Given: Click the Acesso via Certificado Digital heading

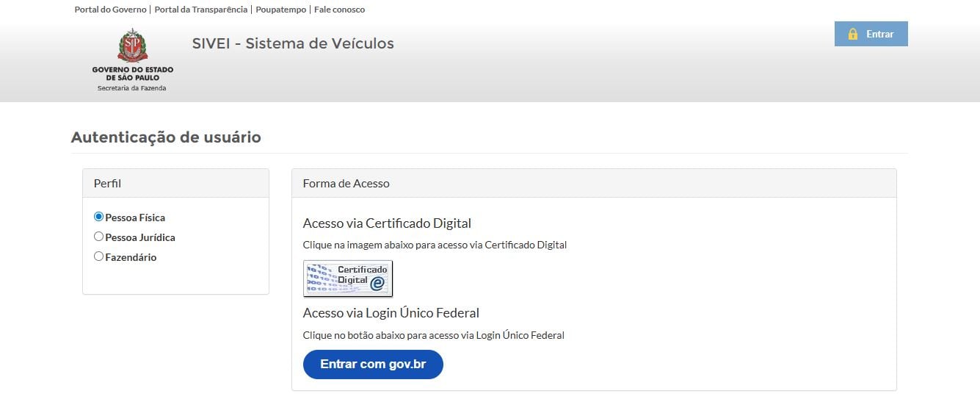Looking at the screenshot, I should [x=387, y=223].
